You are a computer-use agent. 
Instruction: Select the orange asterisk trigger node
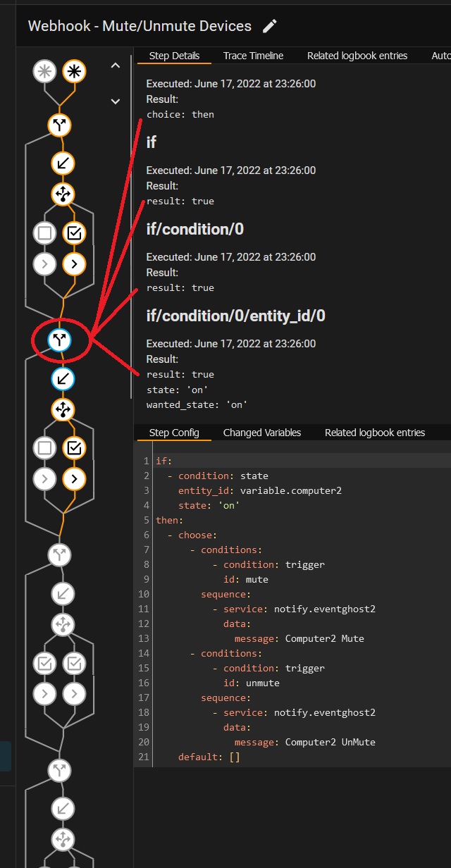pos(74,71)
